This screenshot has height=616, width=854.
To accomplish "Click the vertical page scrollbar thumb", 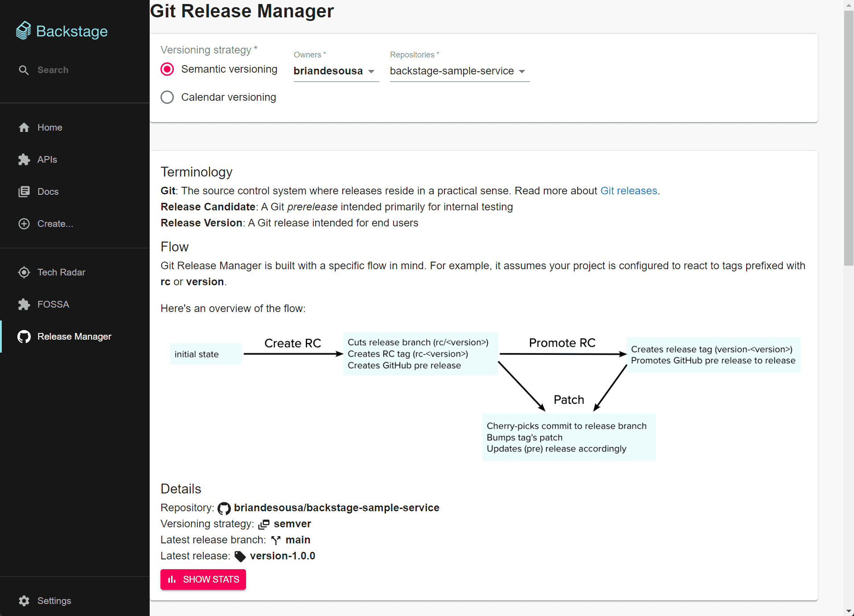I will 849,138.
